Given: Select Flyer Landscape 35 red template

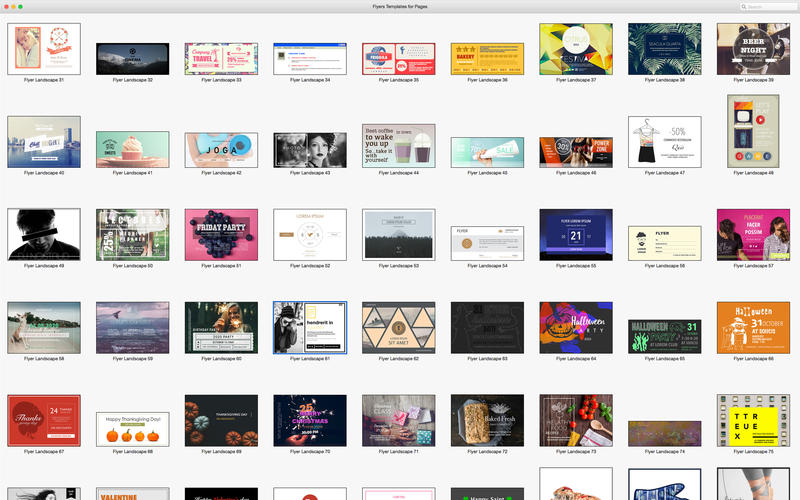Looking at the screenshot, I should coord(398,59).
